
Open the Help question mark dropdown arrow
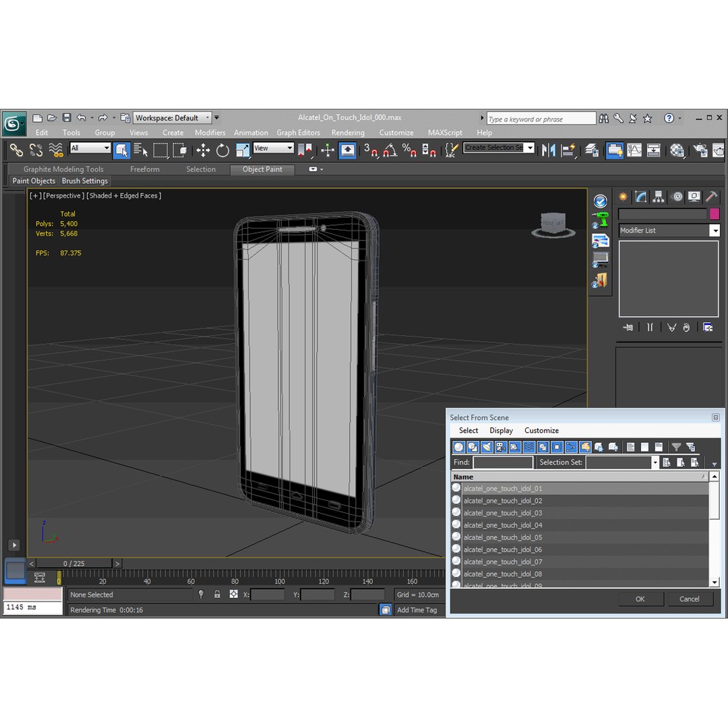(679, 119)
